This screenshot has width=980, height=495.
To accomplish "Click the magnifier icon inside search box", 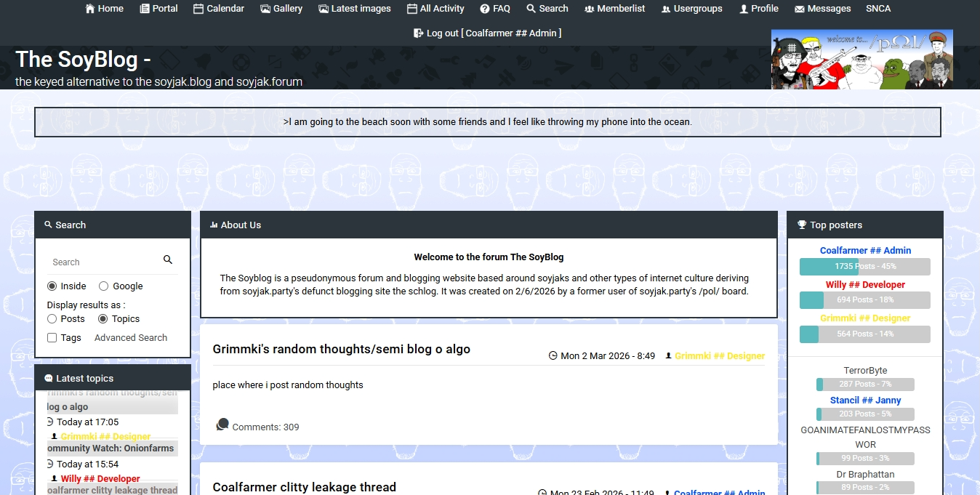I will [x=168, y=260].
